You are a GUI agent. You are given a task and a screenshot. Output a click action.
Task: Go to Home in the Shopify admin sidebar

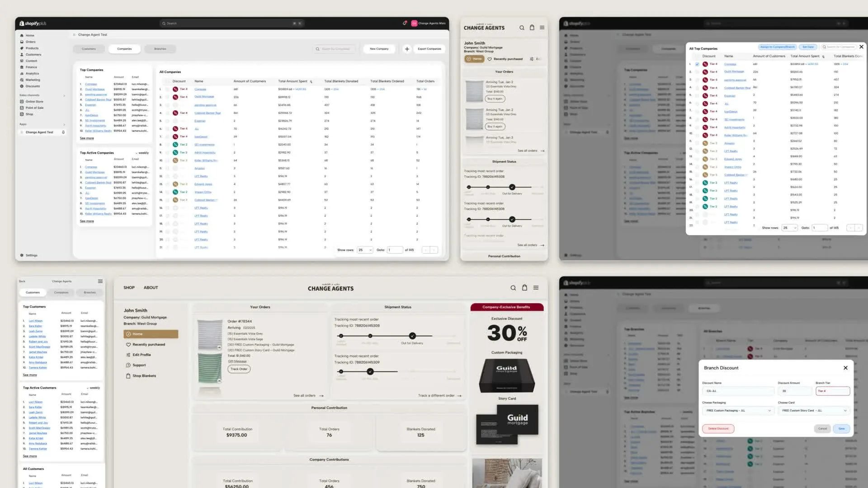coord(27,35)
